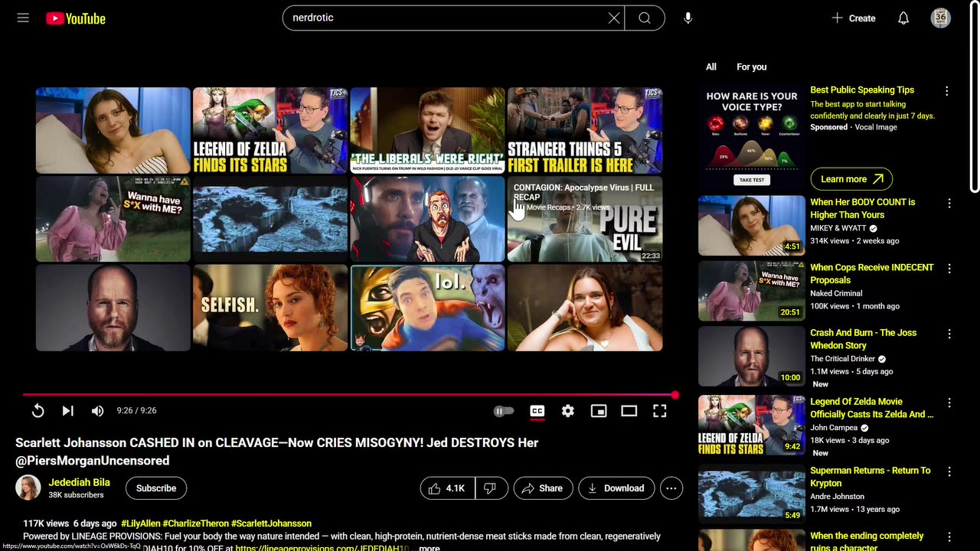Subscribe to Jedediah Bila

coord(156,488)
